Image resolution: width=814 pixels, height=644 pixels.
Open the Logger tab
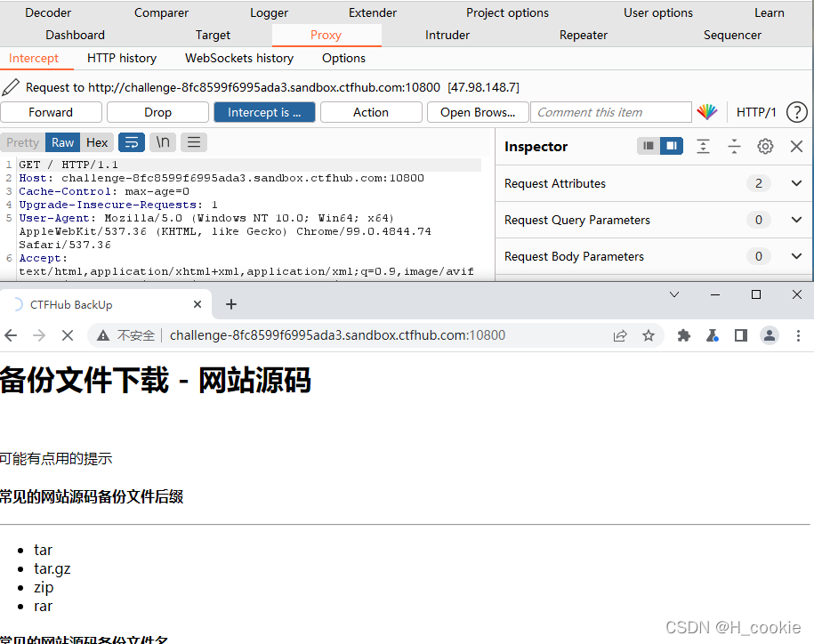click(x=269, y=12)
